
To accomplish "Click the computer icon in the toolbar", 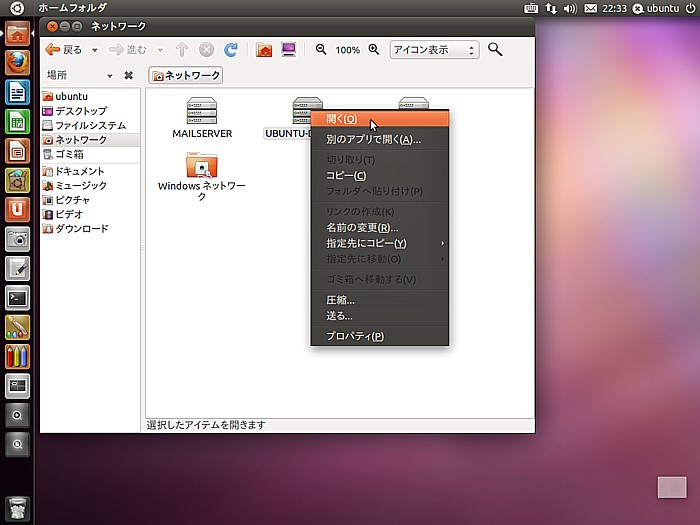I will coord(288,49).
